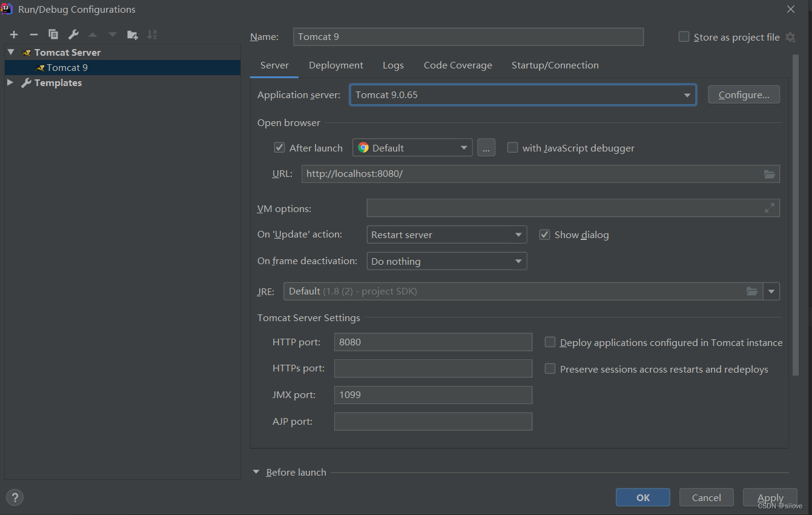The width and height of the screenshot is (812, 515).
Task: Click the Apply button
Action: tap(770, 497)
